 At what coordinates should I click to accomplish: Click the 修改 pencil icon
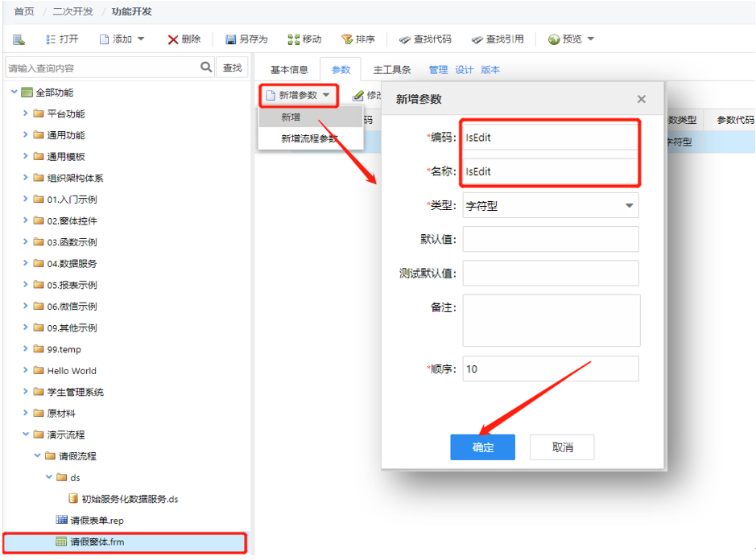tap(357, 96)
